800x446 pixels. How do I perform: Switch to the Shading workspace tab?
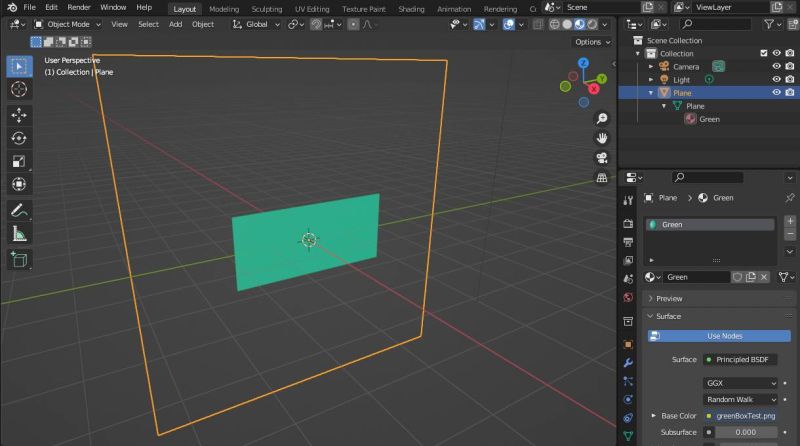(x=411, y=9)
